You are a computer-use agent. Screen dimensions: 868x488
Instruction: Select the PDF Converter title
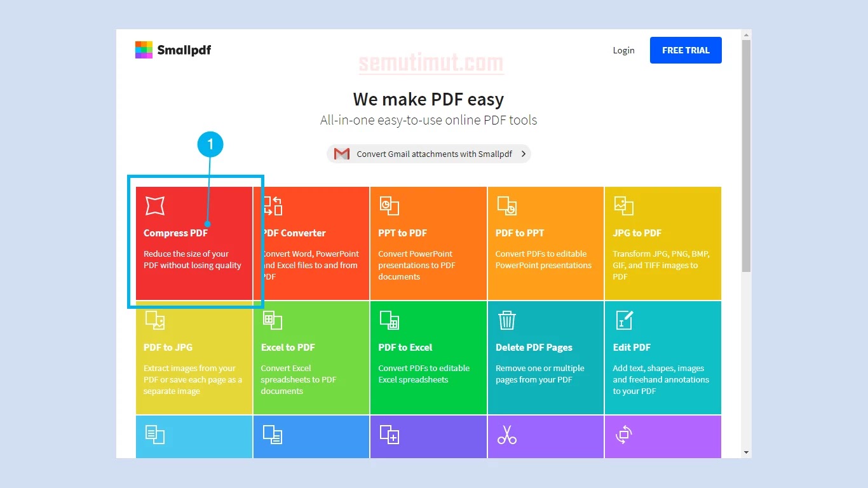[x=294, y=233]
